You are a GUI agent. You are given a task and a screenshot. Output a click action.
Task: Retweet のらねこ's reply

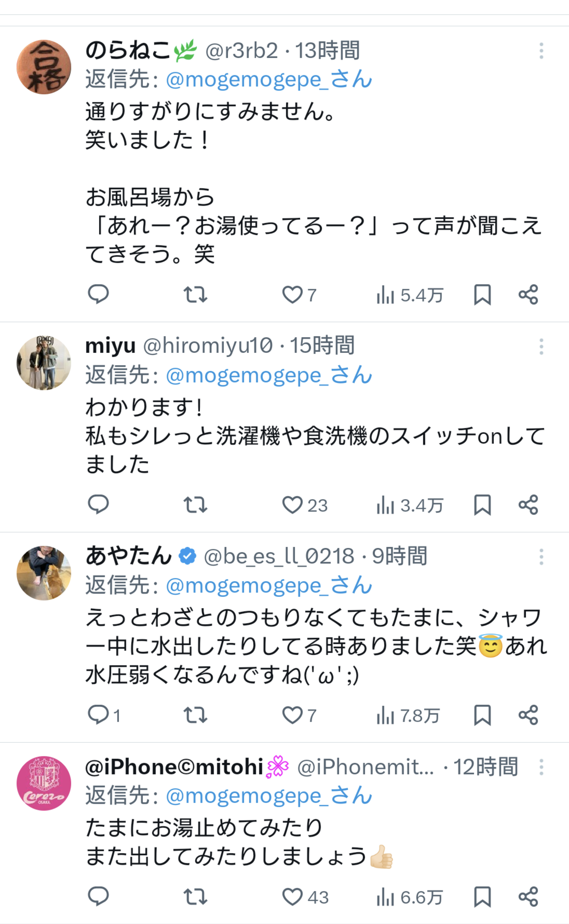pos(195,294)
